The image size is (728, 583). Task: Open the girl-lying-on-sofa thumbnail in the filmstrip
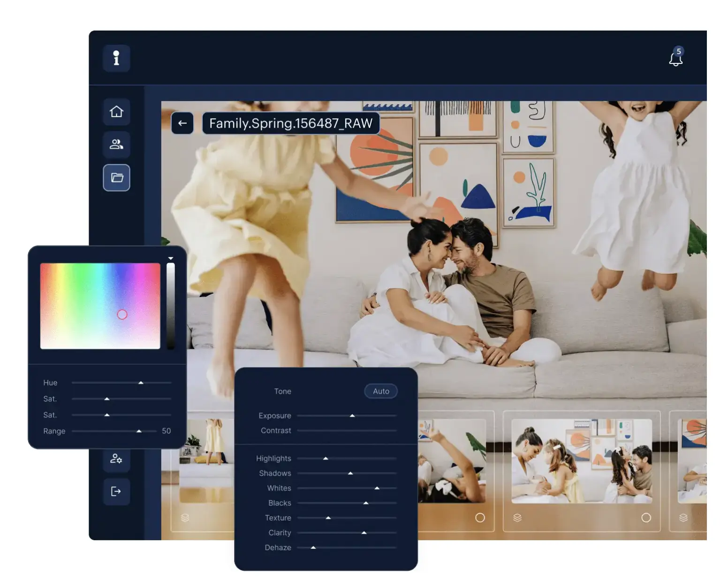pos(452,461)
